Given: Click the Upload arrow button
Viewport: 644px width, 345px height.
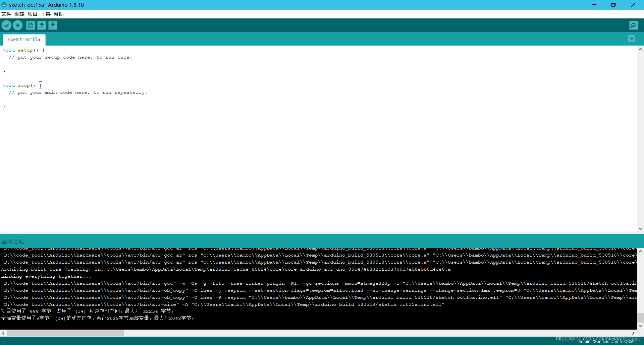Looking at the screenshot, I should coord(17,25).
